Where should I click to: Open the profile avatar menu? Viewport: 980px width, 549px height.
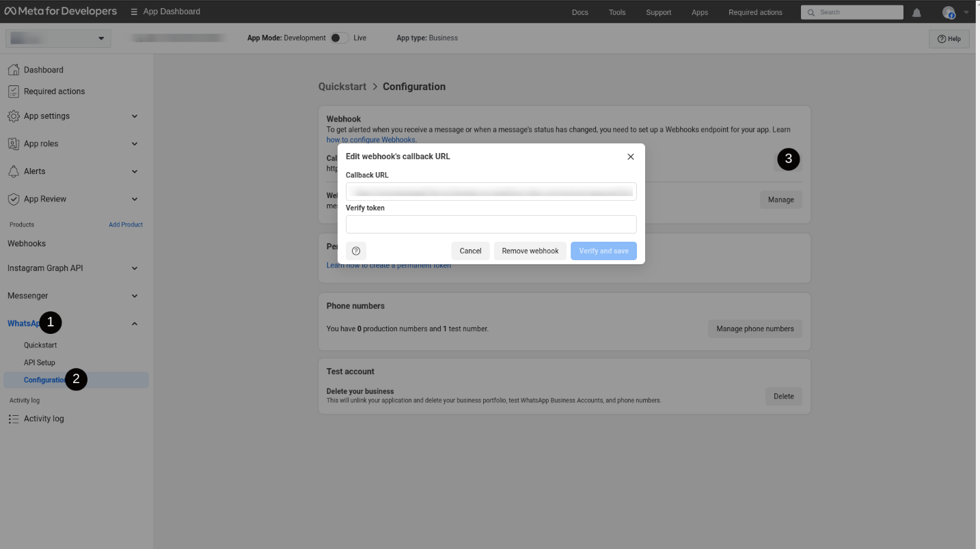949,12
